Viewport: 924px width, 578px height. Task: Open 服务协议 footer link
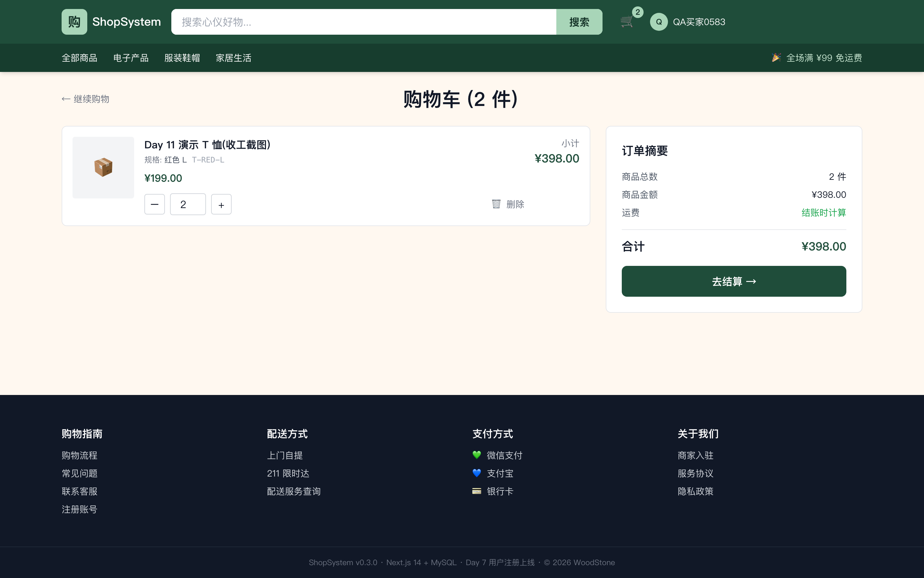pos(695,473)
